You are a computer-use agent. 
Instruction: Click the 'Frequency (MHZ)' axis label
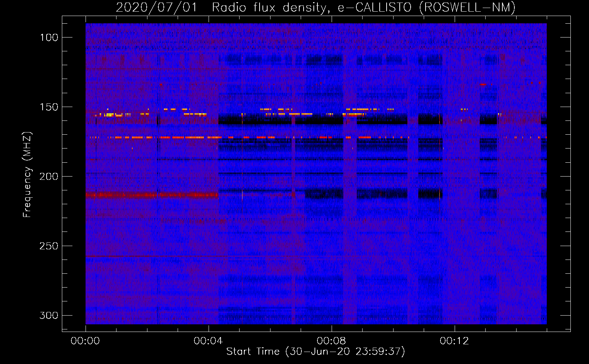pyautogui.click(x=27, y=174)
